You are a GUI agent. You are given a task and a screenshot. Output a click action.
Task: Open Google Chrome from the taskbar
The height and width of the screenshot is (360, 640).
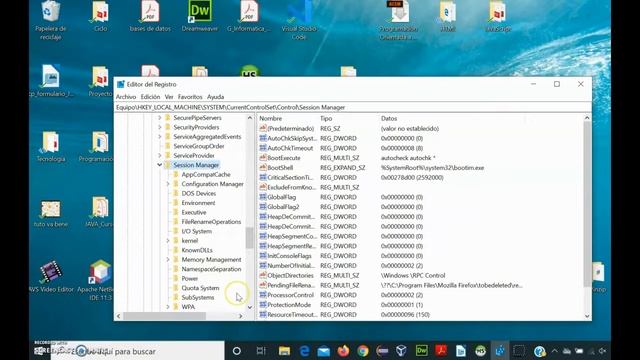363,351
